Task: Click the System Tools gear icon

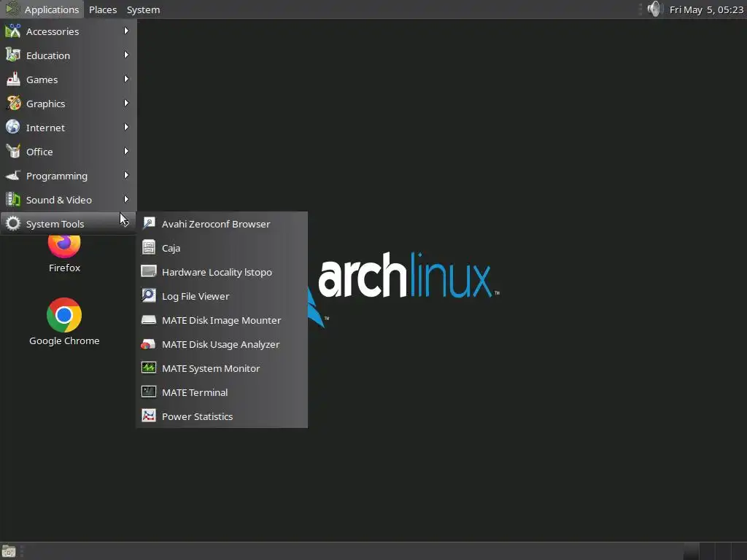Action: (x=13, y=223)
